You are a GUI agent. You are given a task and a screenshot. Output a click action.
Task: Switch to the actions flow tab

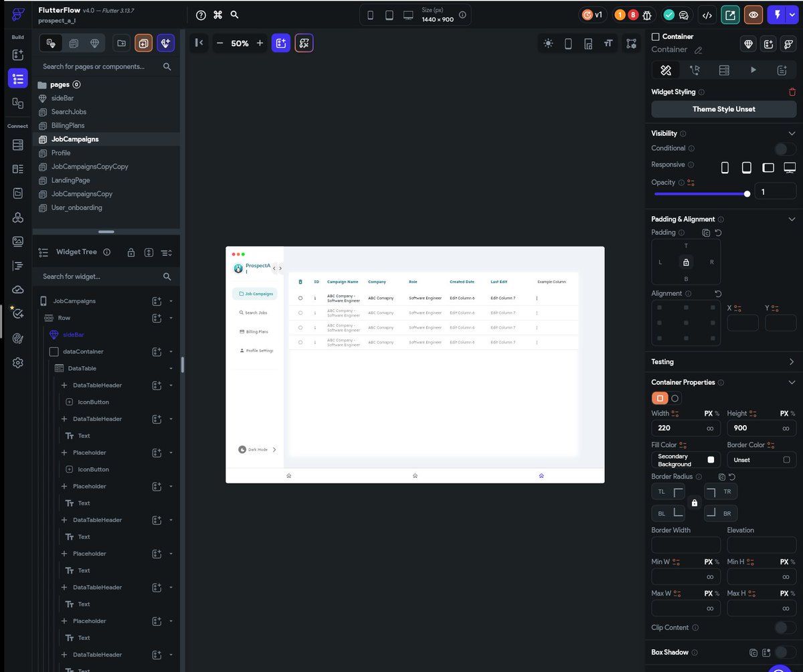695,70
